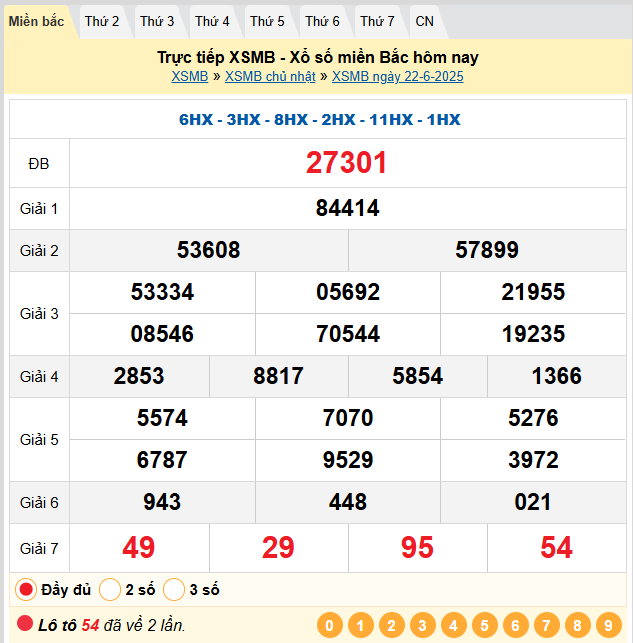633x643 pixels.
Task: Click the Giải 3 number 53334
Action: 162,292
